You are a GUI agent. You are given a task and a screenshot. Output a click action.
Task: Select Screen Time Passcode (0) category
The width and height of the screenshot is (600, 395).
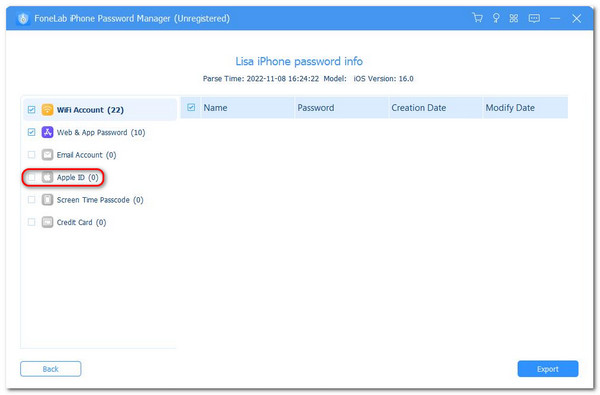coord(100,200)
